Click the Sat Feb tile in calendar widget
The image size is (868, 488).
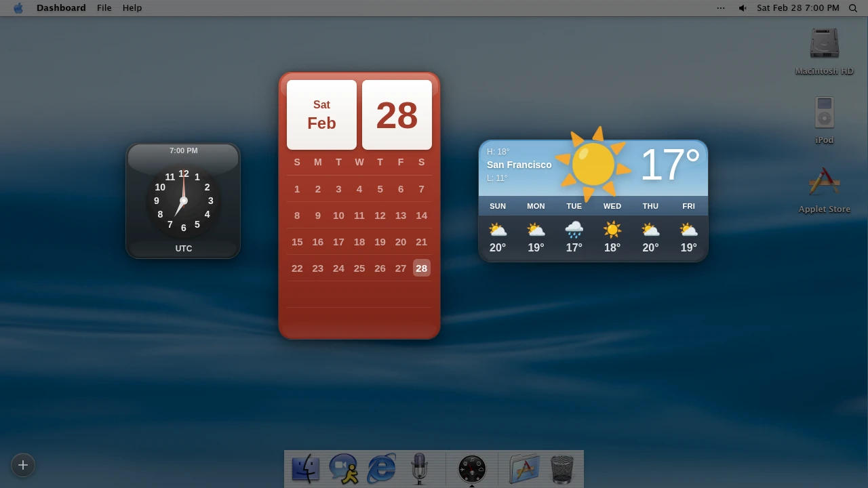point(321,115)
